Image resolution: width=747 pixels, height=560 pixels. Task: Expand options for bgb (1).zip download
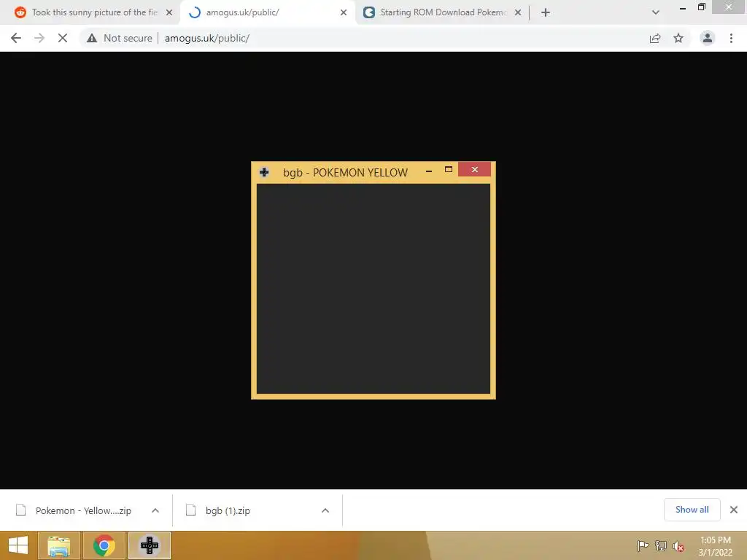[x=325, y=510]
